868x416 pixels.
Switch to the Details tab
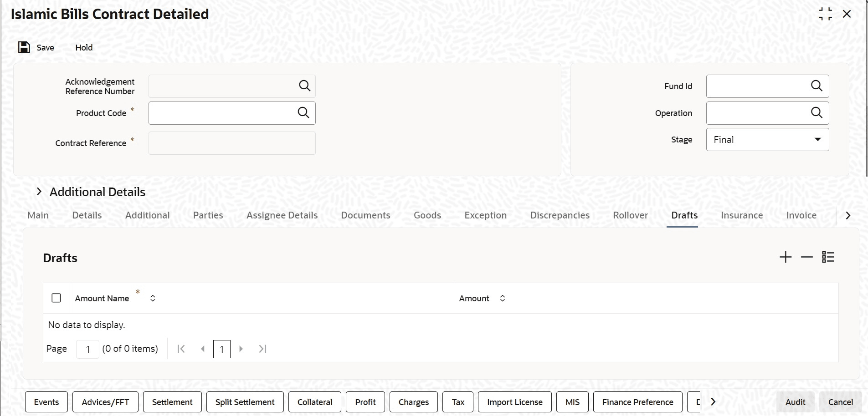(x=87, y=215)
